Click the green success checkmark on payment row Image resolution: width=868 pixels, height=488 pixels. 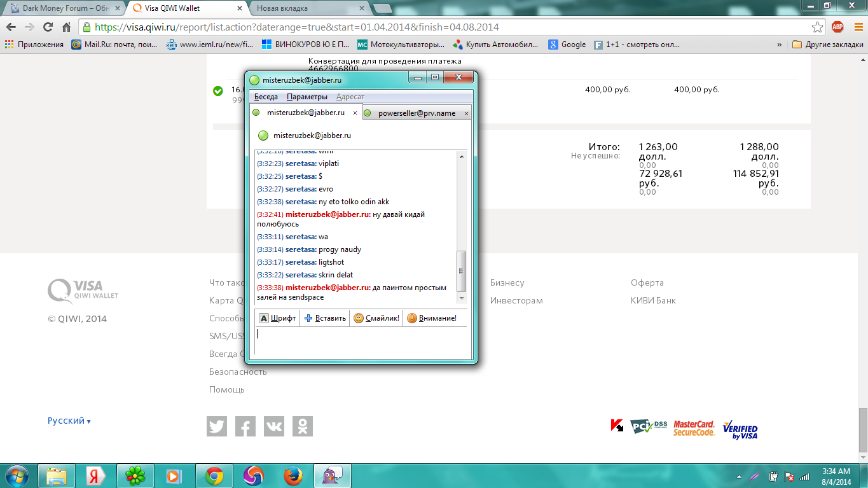coord(218,91)
